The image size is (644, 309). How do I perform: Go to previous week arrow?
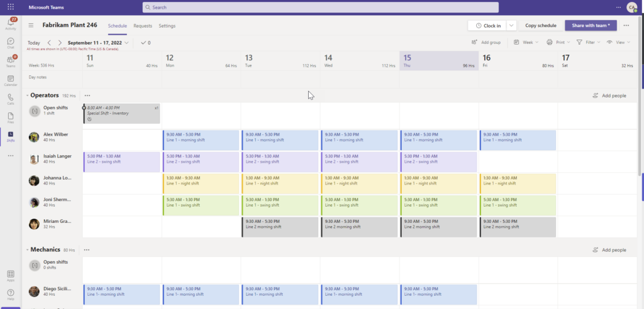tap(49, 43)
